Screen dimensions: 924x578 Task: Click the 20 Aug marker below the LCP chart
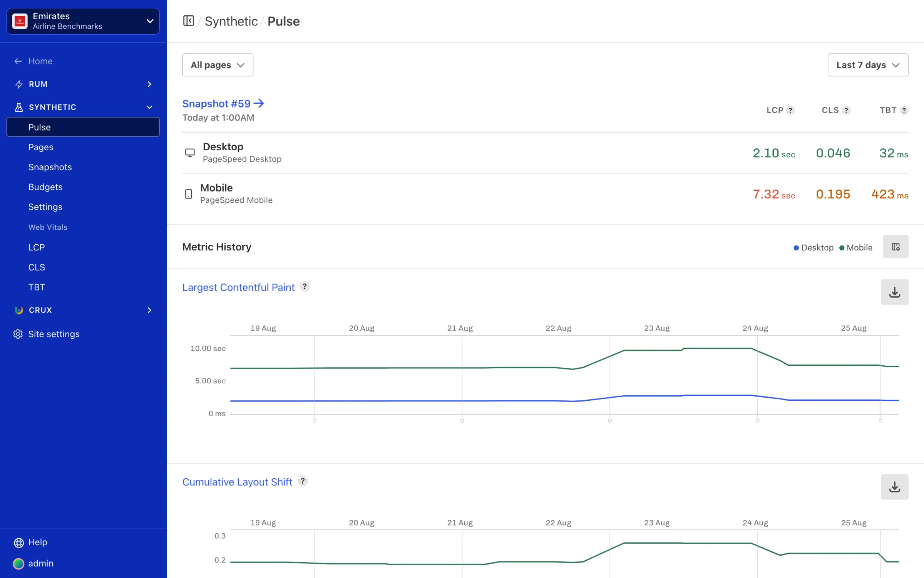click(315, 421)
